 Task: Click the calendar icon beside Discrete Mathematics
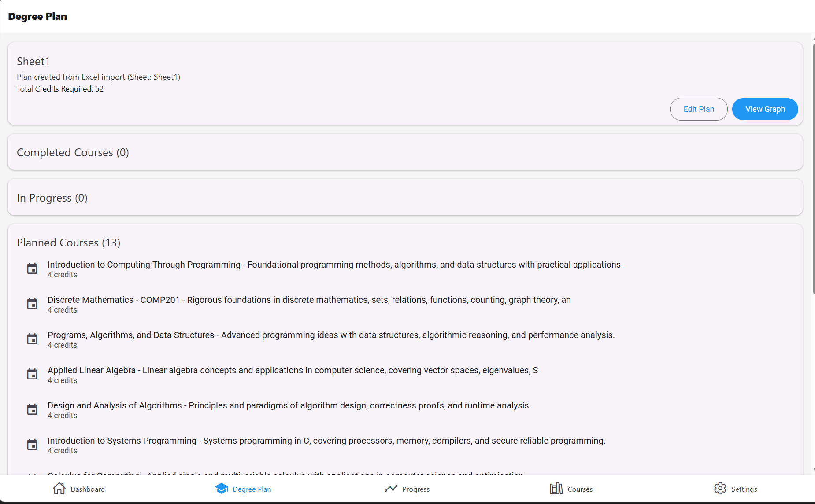[32, 304]
